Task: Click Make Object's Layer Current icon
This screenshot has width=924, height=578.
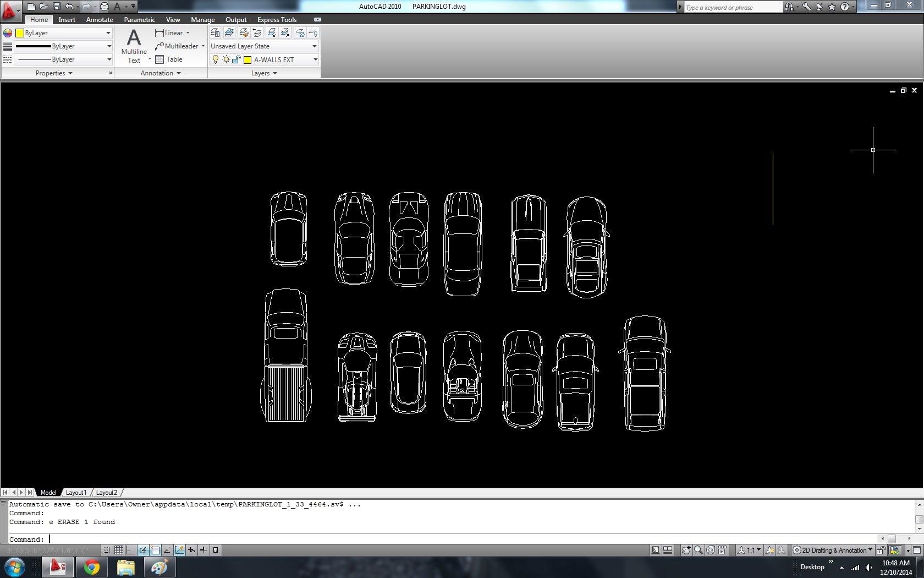Action: (229, 33)
